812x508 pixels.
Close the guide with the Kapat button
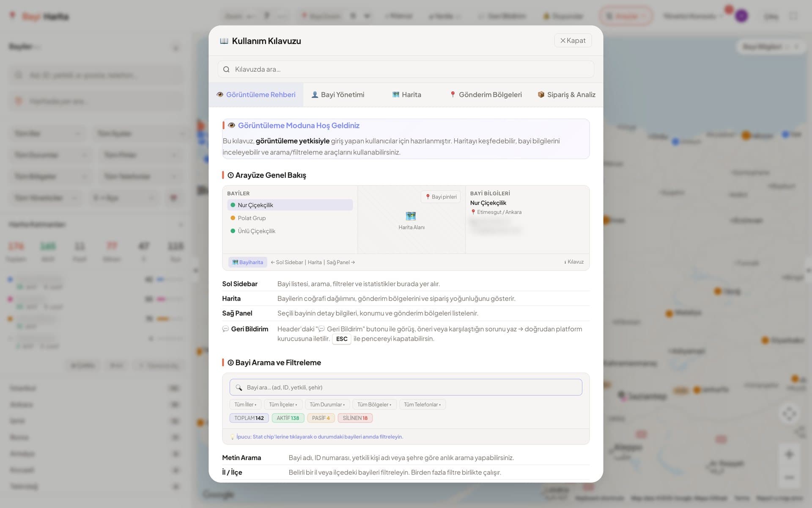point(573,41)
